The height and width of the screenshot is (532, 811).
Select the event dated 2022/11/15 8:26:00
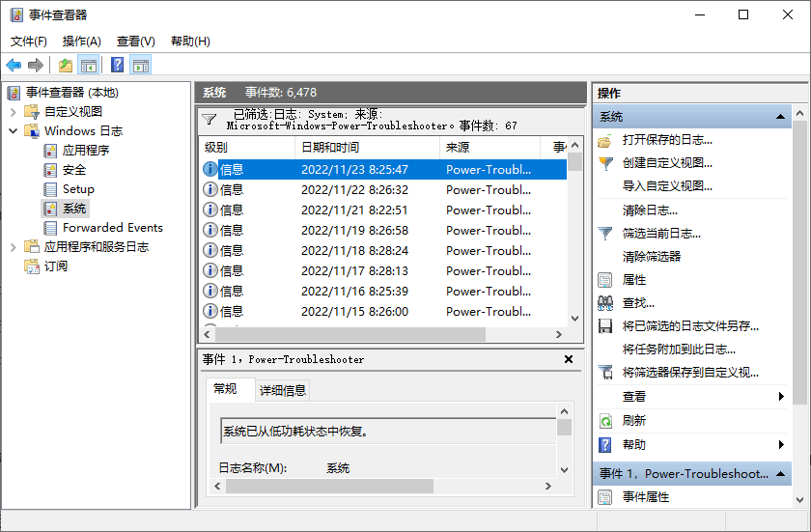[383, 311]
